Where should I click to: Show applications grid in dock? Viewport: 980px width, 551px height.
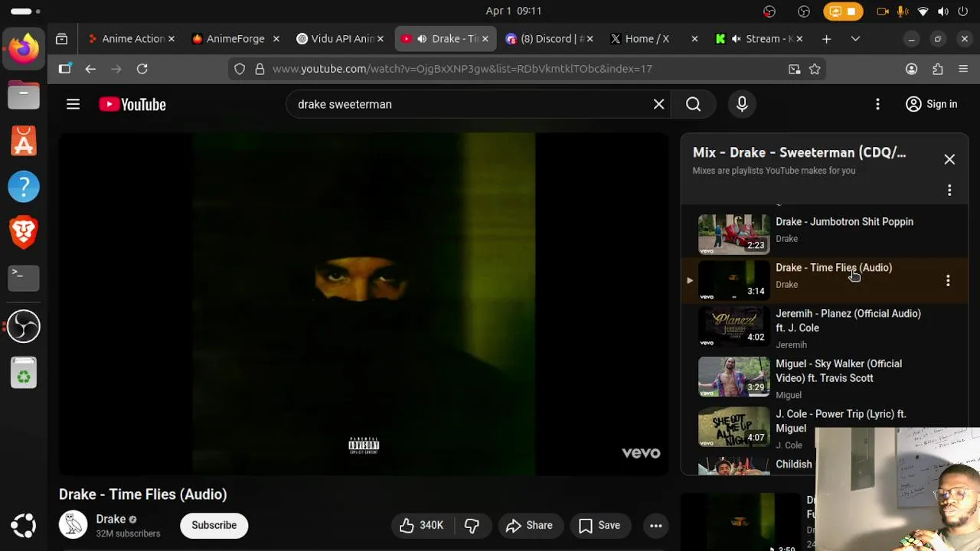[x=24, y=525]
